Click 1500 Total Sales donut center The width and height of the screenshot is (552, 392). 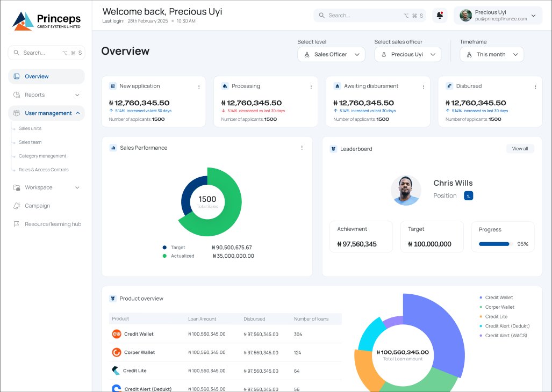[207, 202]
